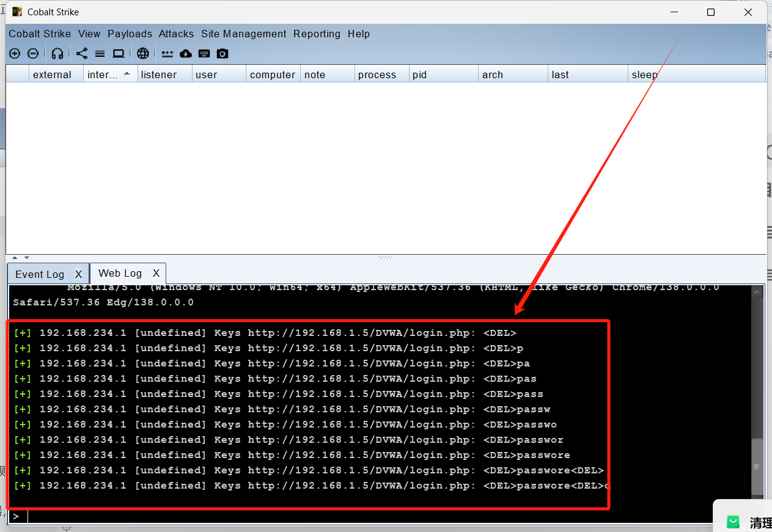Select the Web Log tab

point(120,273)
